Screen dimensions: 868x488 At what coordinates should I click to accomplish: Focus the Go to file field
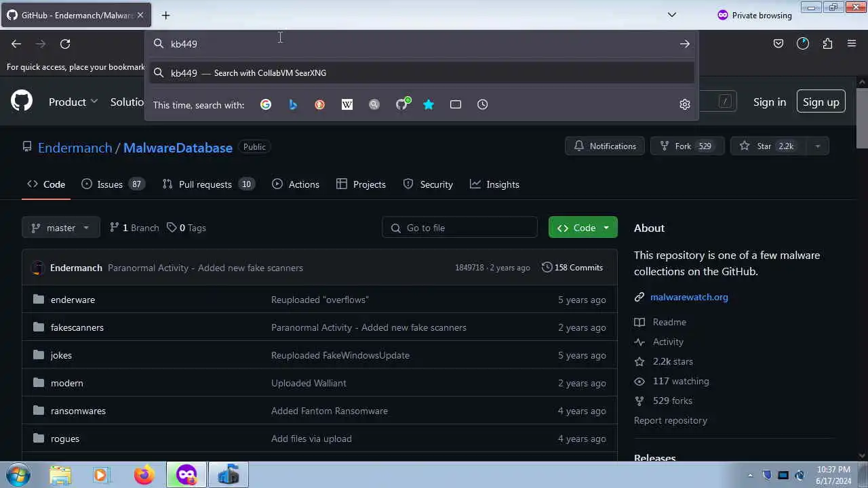[x=460, y=228]
